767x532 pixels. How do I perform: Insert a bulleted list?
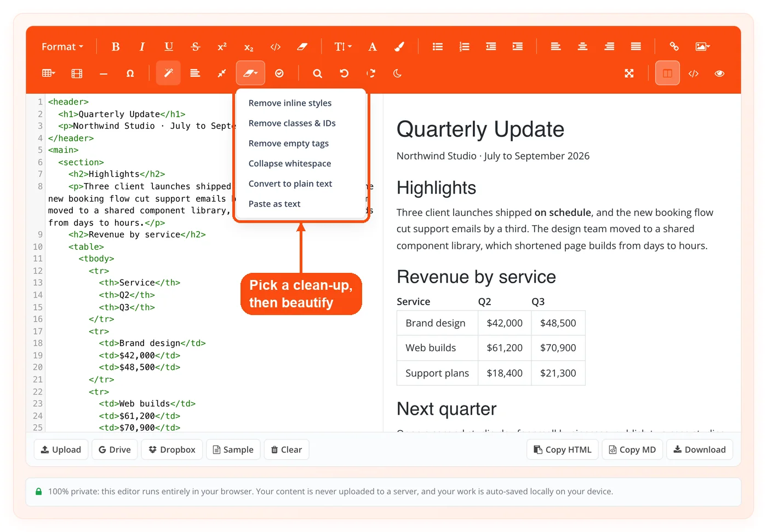tap(437, 47)
